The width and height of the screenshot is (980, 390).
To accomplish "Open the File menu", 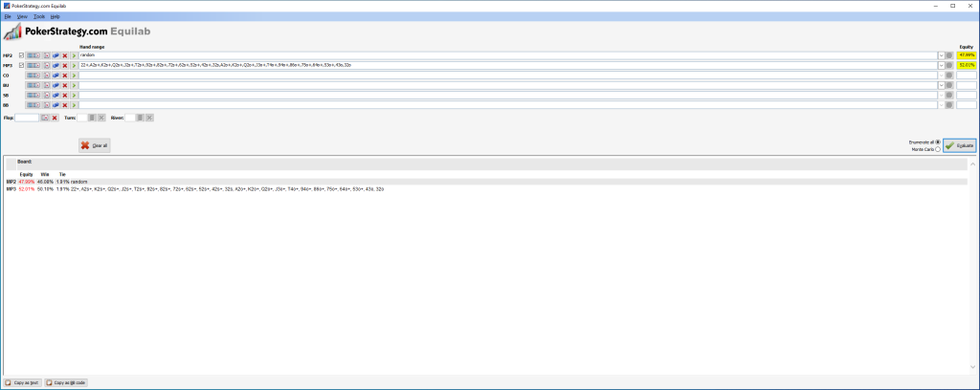I will [x=8, y=16].
